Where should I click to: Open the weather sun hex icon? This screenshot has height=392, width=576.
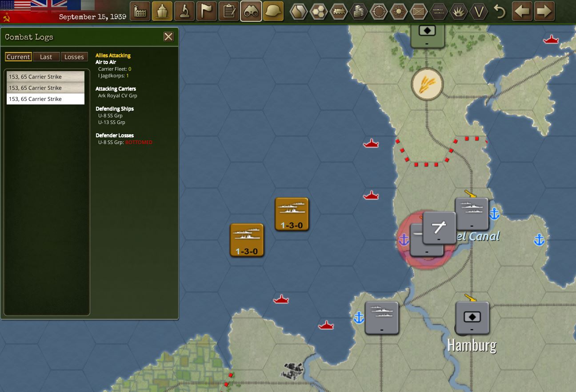[x=399, y=12]
